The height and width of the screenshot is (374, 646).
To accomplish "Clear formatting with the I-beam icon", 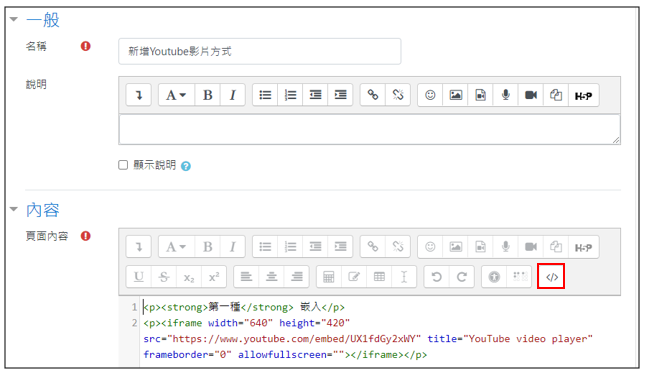I will pos(404,276).
